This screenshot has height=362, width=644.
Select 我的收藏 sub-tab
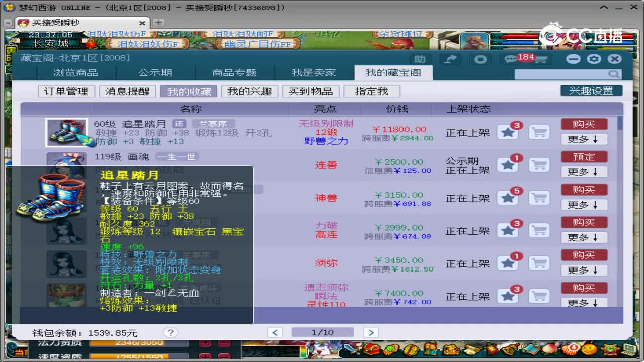(x=189, y=92)
